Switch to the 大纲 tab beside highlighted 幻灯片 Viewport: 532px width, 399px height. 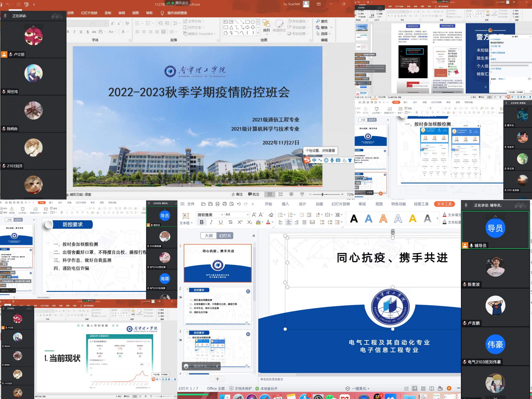[x=208, y=236]
